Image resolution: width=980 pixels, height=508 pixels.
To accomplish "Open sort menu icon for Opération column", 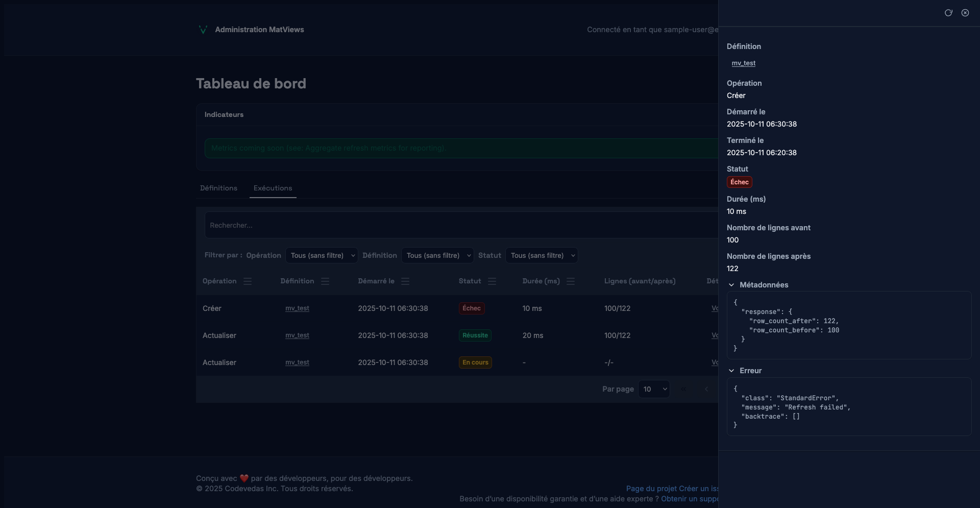I will (248, 281).
